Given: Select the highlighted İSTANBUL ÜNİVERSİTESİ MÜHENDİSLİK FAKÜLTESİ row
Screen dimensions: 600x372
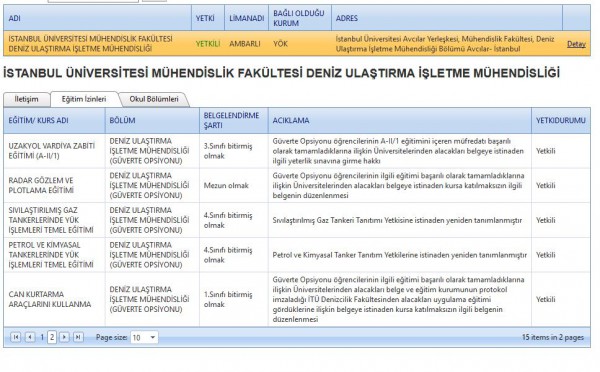Looking at the screenshot, I should tap(297, 44).
